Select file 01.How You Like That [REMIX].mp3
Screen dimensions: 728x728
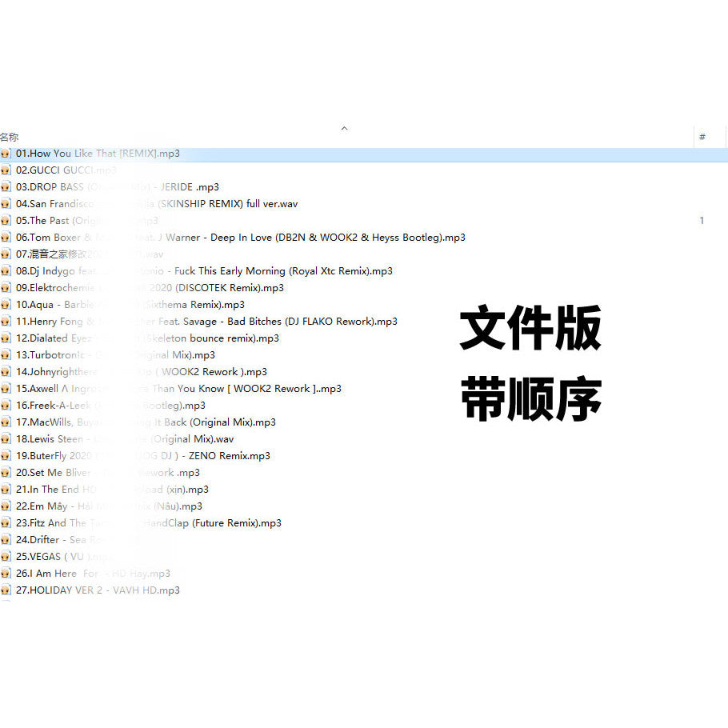pyautogui.click(x=98, y=154)
